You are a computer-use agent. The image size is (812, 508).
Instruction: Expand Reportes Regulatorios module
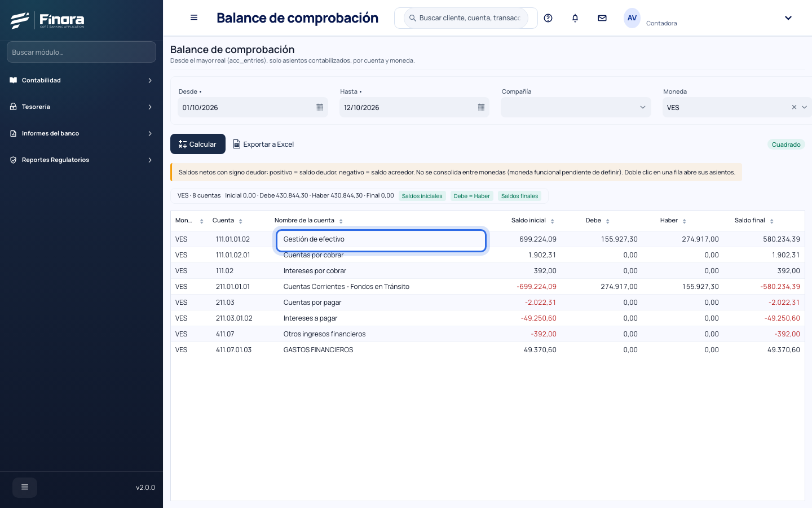[150, 160]
